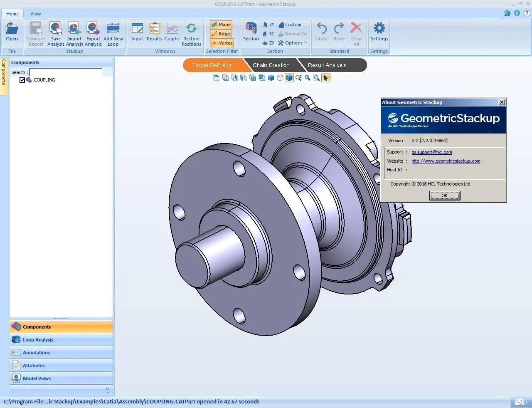Click the status bar COUPLING.CATPart opened message

point(131,402)
